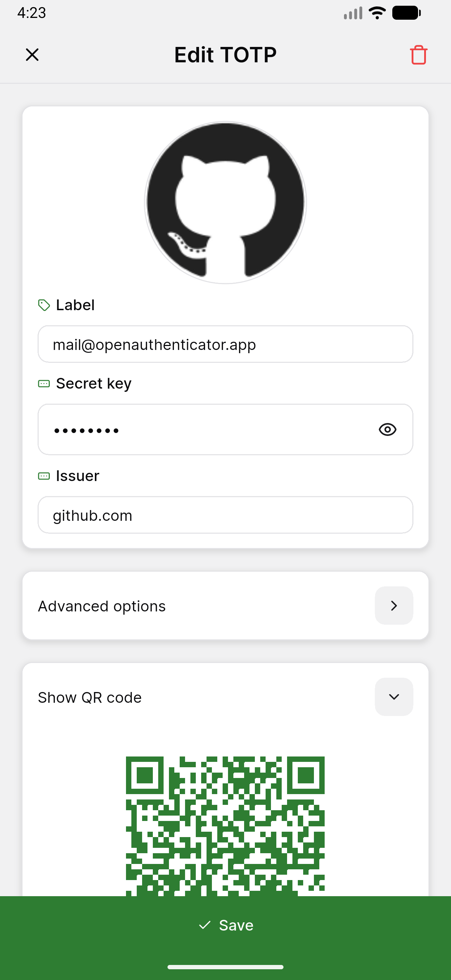Tap the Save checkmark icon
The height and width of the screenshot is (980, 451).
pyautogui.click(x=205, y=925)
